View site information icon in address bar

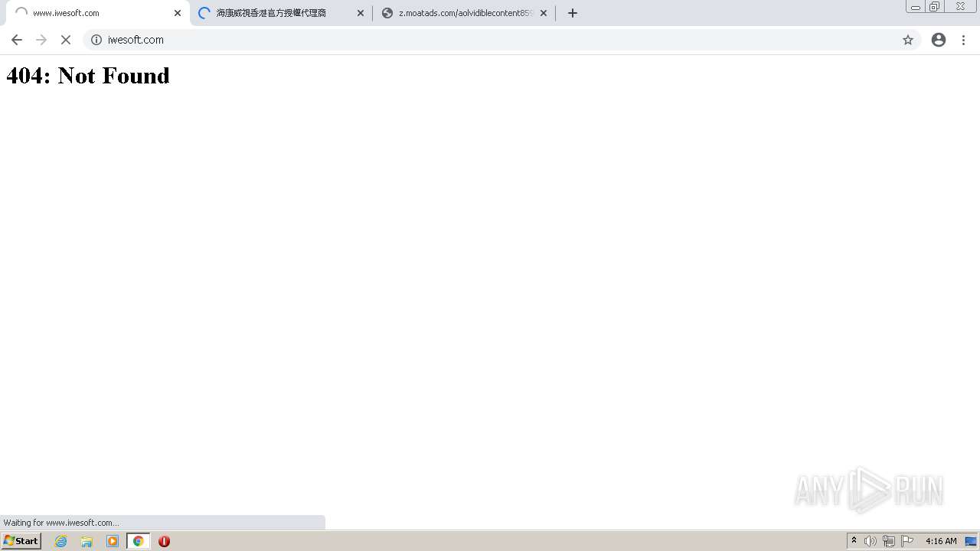pos(96,40)
